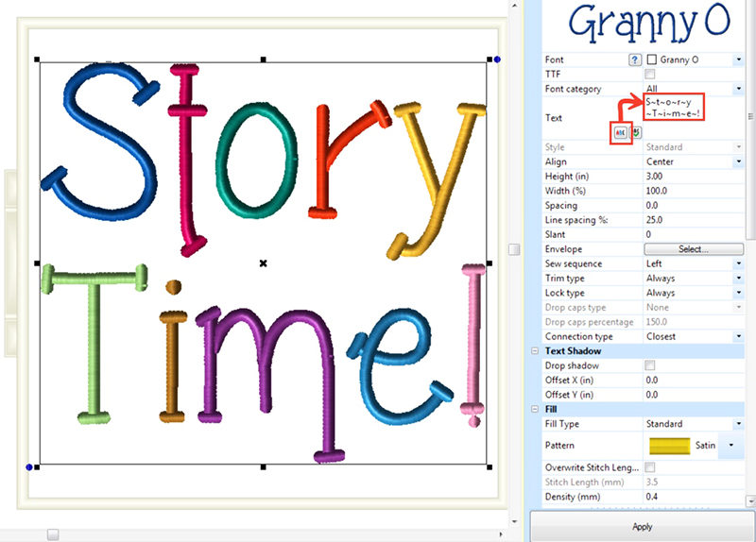Click the center X marker of the design
756x542 pixels.
pyautogui.click(x=263, y=263)
